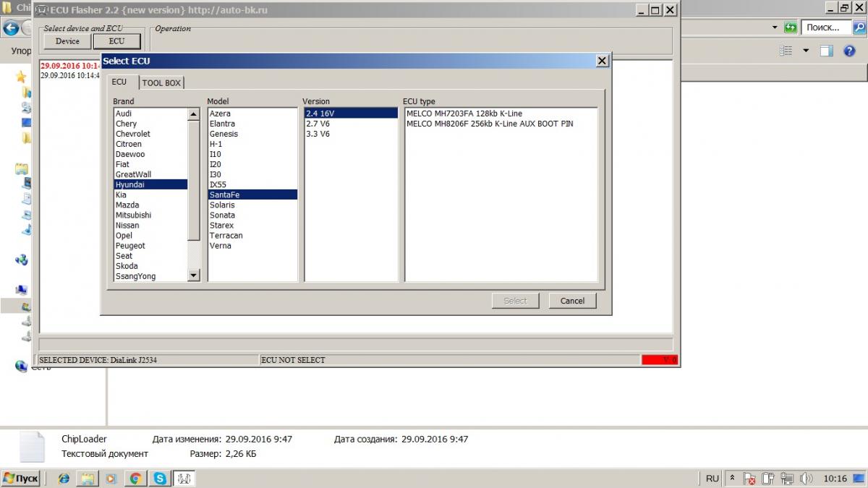The height and width of the screenshot is (488, 868).
Task: Select Chevrolet brand
Action: pos(150,134)
